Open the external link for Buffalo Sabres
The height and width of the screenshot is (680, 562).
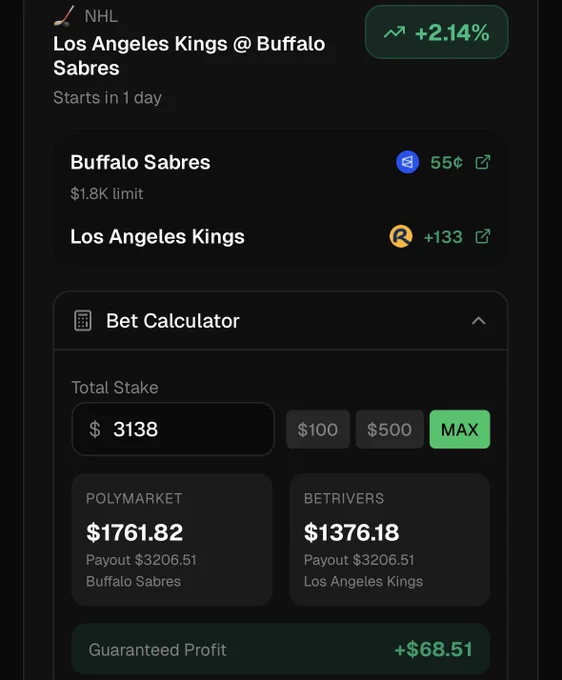click(483, 162)
